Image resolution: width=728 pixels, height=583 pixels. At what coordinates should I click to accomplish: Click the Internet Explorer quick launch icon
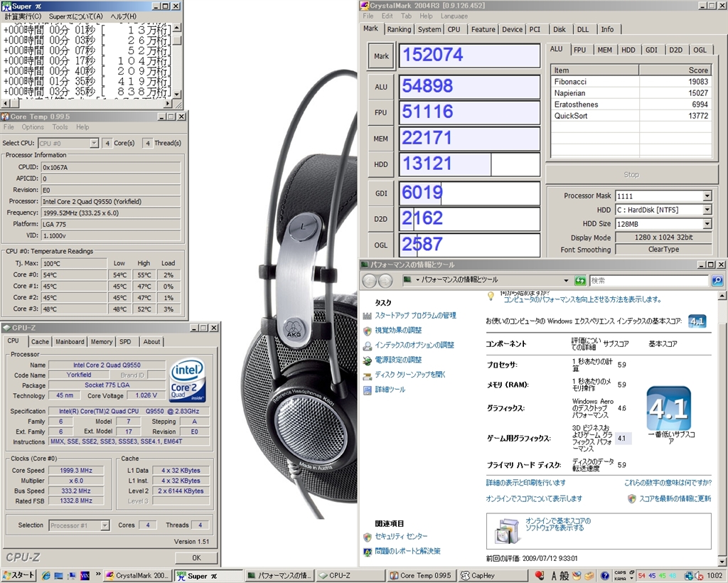[x=46, y=576]
